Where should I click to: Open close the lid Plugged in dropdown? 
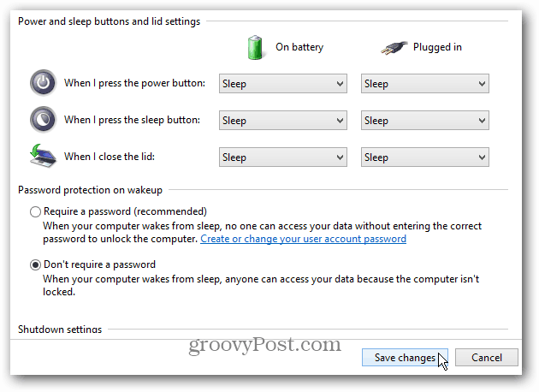(x=425, y=157)
